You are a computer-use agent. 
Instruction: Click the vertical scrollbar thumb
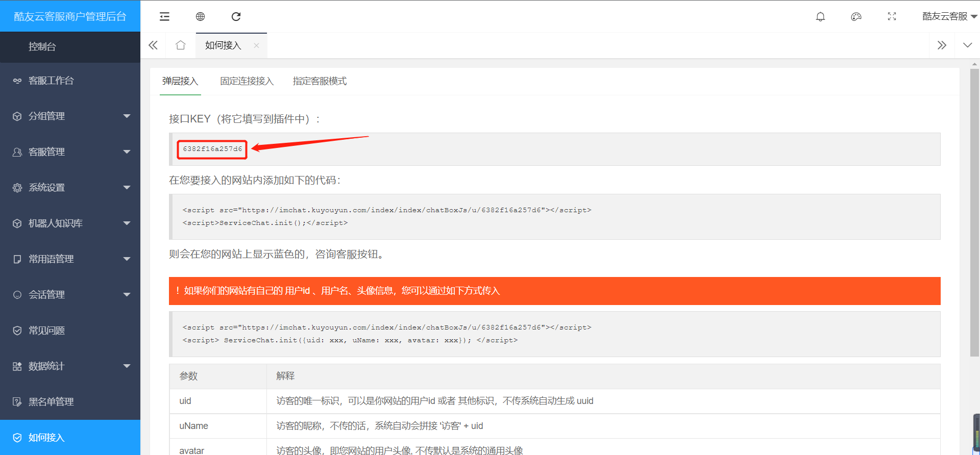pyautogui.click(x=974, y=213)
